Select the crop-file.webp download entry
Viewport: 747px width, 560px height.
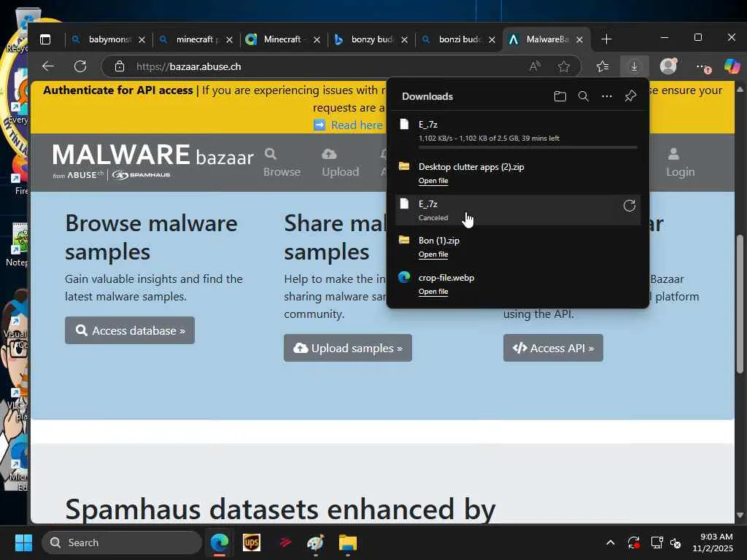point(518,284)
